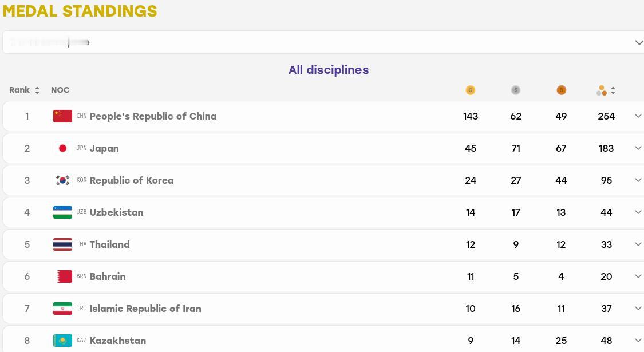Screen dimensions: 644x352
Task: Toggle Rank column sort arrows
Action: (x=37, y=90)
